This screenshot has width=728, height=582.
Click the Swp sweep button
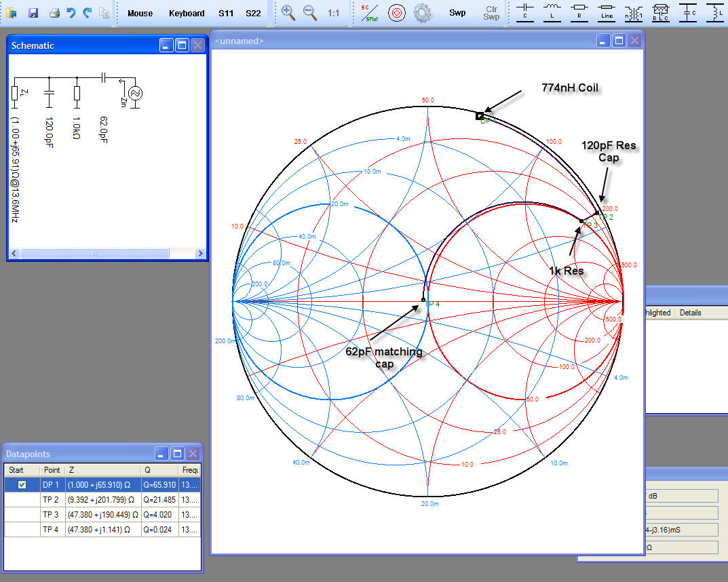coord(457,13)
